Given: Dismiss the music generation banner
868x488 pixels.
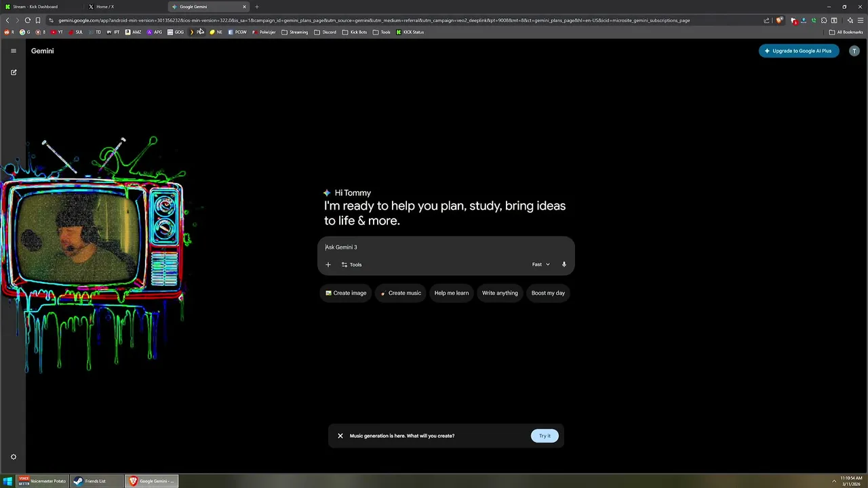Looking at the screenshot, I should pos(340,436).
